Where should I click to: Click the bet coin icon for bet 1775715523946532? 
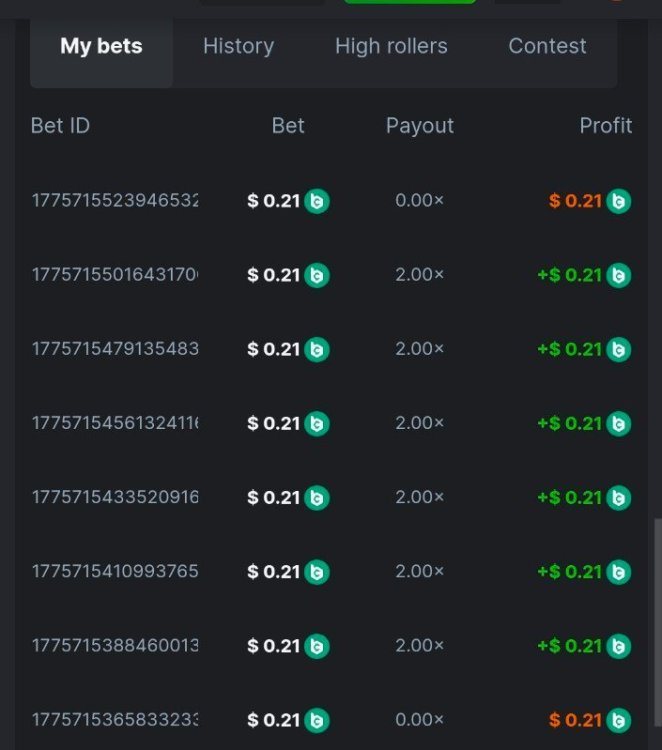pos(317,201)
